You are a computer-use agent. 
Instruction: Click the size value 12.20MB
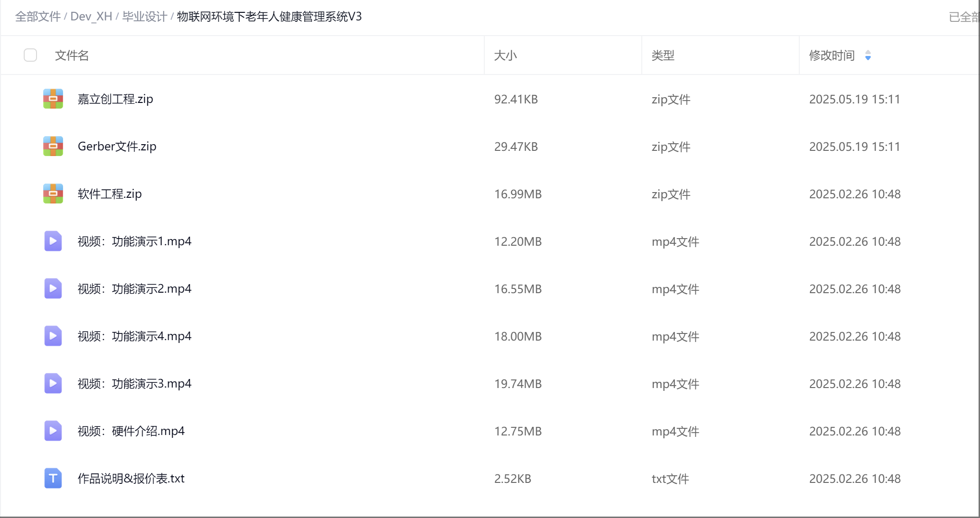pos(518,241)
